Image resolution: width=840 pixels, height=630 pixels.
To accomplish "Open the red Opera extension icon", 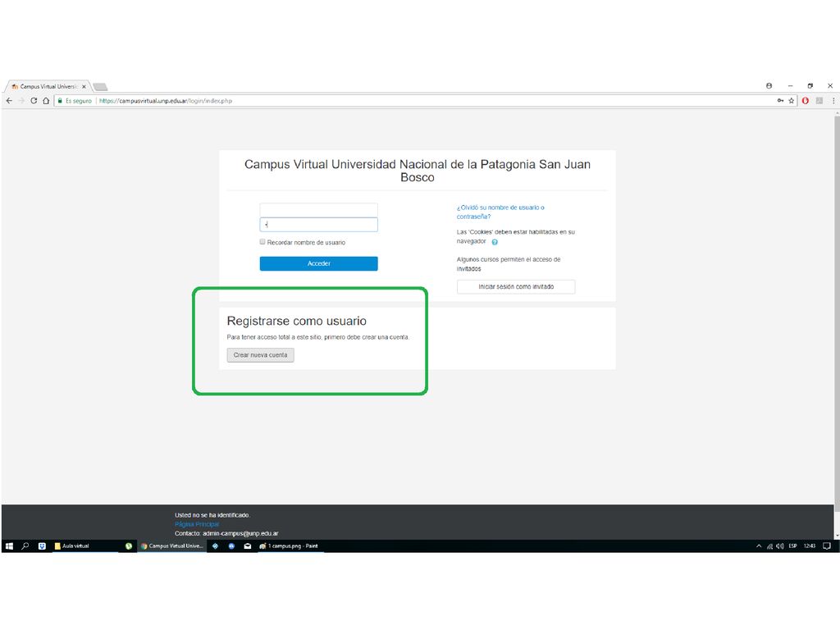I will click(x=806, y=101).
